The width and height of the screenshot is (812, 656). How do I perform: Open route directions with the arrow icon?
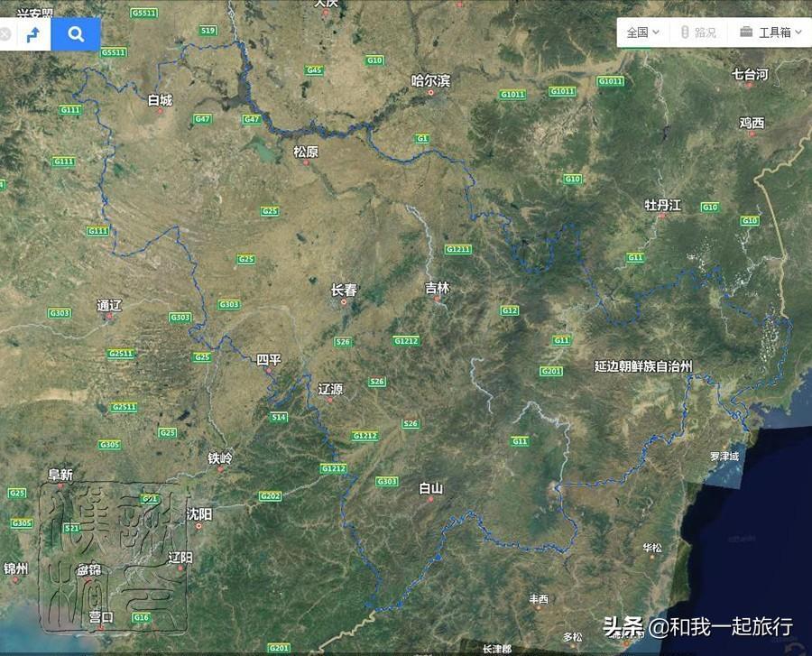(33, 34)
